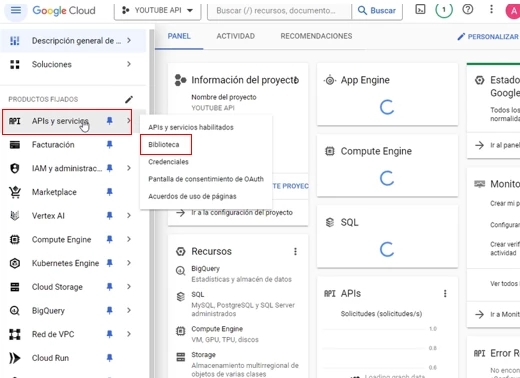The image size is (520, 378).
Task: Unpin Facturación with its pin icon
Action: pyautogui.click(x=109, y=144)
